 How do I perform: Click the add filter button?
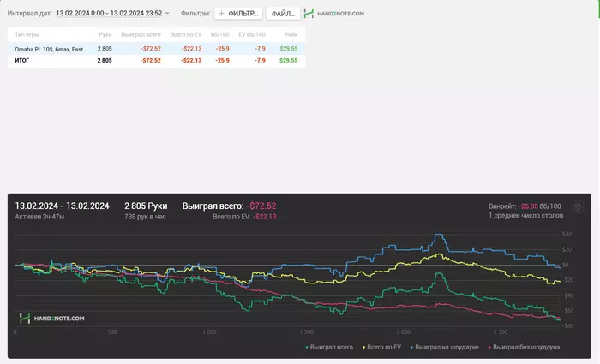click(x=238, y=14)
